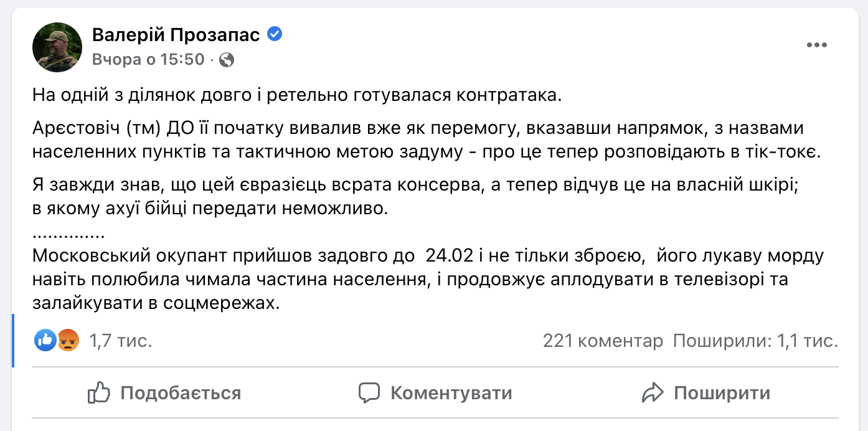Show the 221 коментар comments
The height and width of the screenshot is (431, 868).
pyautogui.click(x=603, y=341)
